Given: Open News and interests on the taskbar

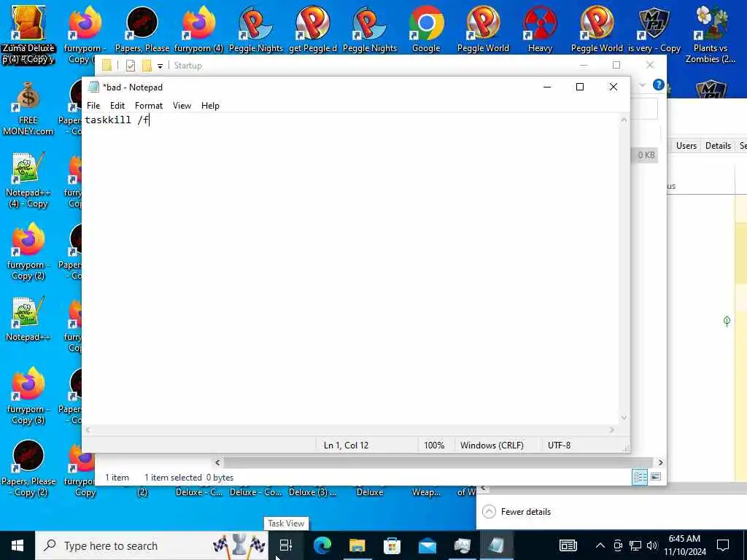Looking at the screenshot, I should 568,545.
